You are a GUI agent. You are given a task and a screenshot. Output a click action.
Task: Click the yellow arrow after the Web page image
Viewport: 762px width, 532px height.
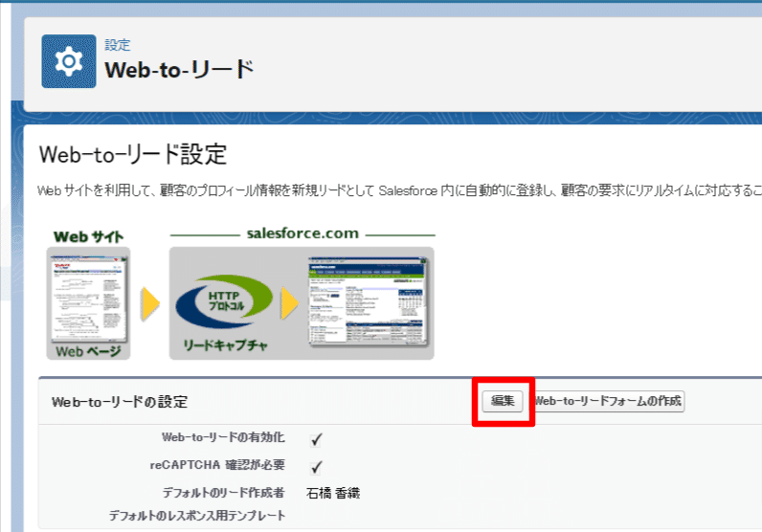pyautogui.click(x=150, y=304)
